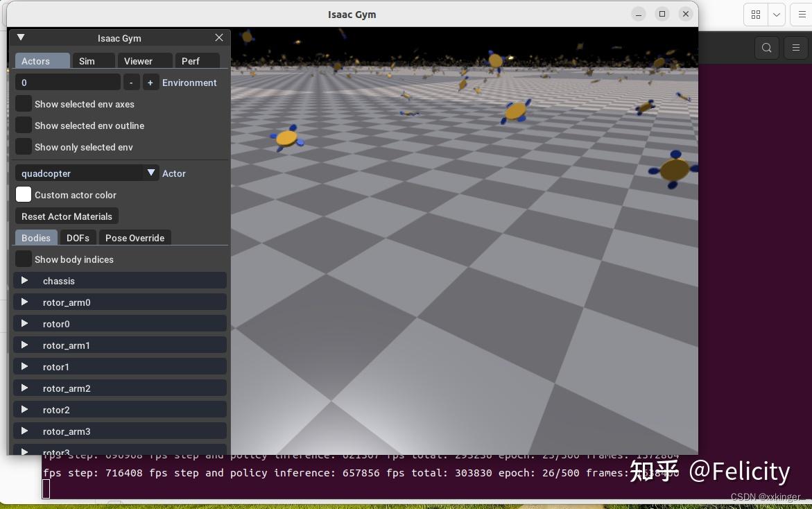Click the minus environment decrement button
Image resolution: width=812 pixels, height=509 pixels.
[x=131, y=83]
